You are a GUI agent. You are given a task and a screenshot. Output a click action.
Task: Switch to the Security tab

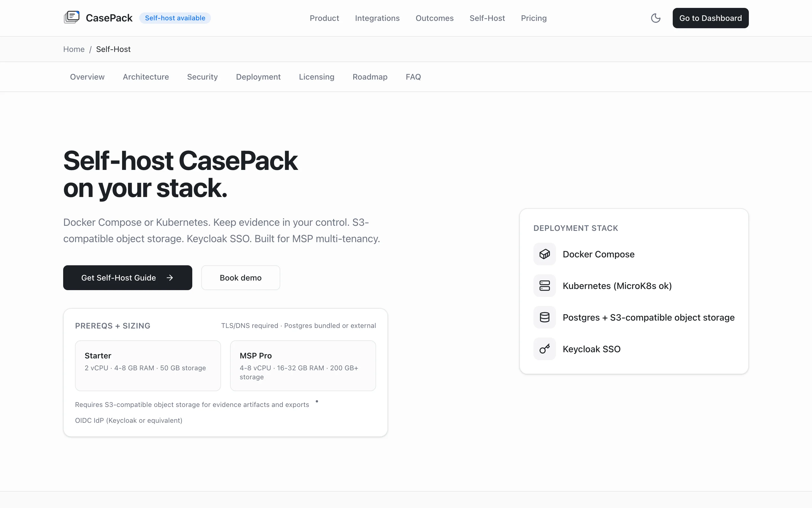202,76
